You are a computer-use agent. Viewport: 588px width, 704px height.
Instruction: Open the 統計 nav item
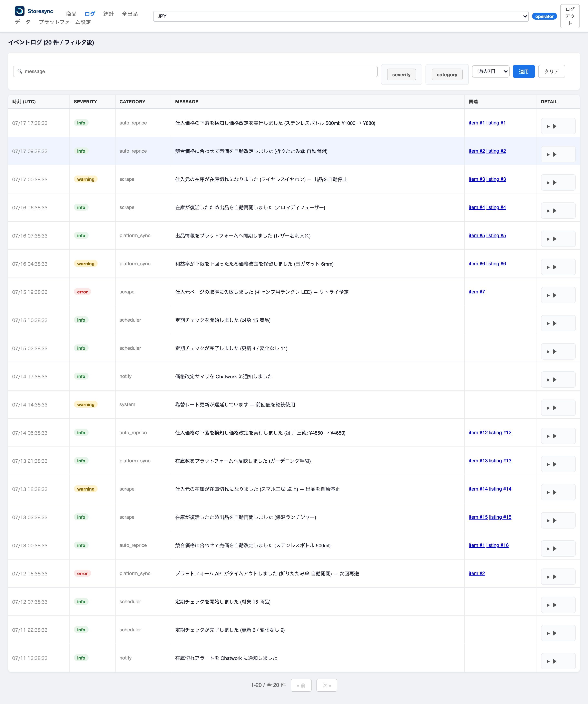click(x=108, y=14)
